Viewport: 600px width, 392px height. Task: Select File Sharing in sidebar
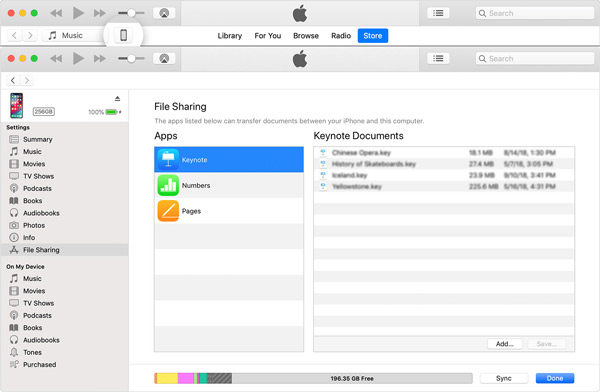point(64,250)
